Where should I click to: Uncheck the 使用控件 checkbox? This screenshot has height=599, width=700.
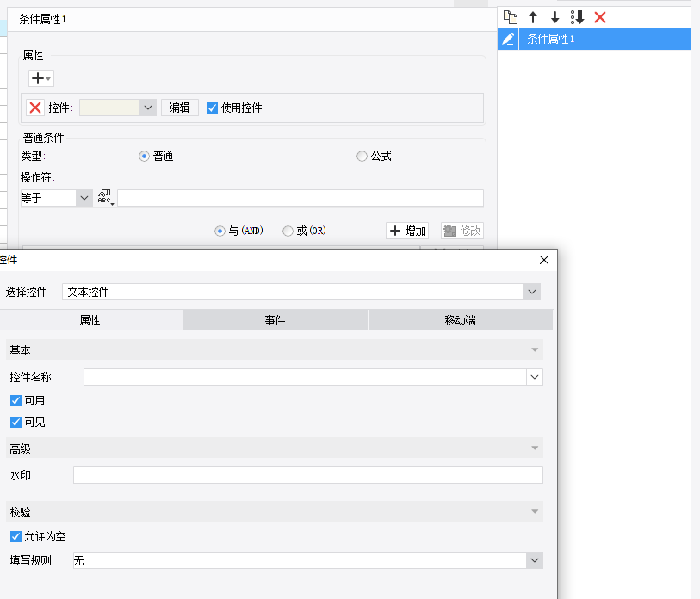tap(213, 108)
